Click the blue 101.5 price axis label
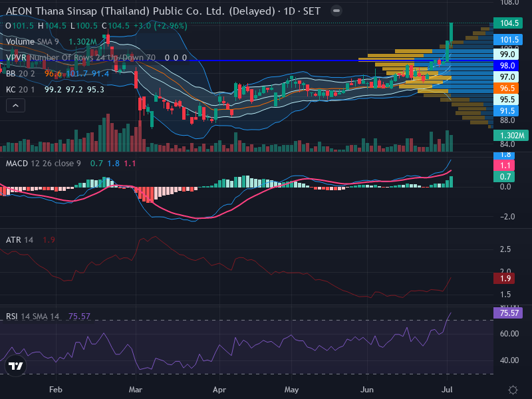532x399 pixels. [x=508, y=40]
